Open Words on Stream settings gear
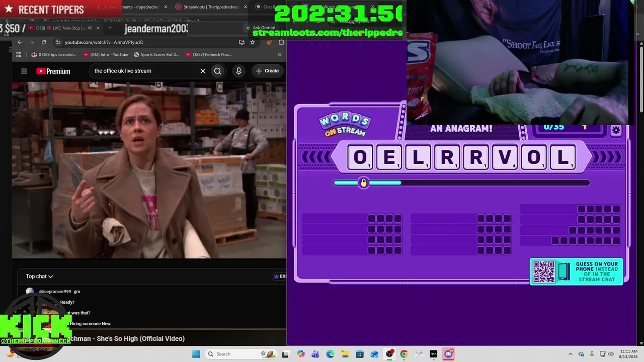 [x=616, y=131]
